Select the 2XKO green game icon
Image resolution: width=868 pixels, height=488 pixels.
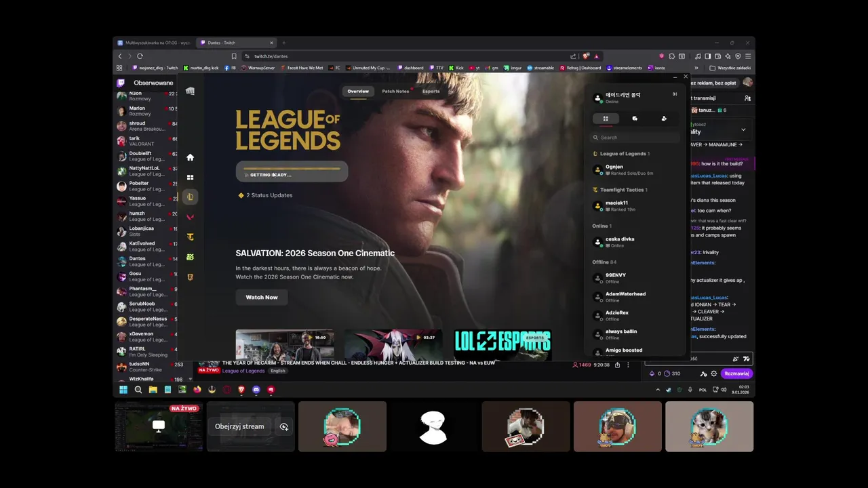coord(190,257)
